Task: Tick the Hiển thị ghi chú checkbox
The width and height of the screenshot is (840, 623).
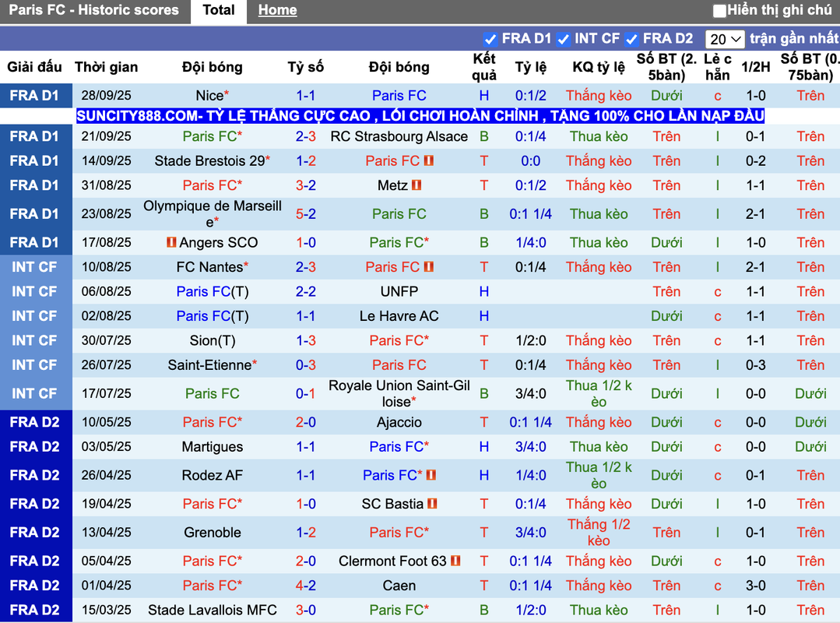Action: click(719, 11)
